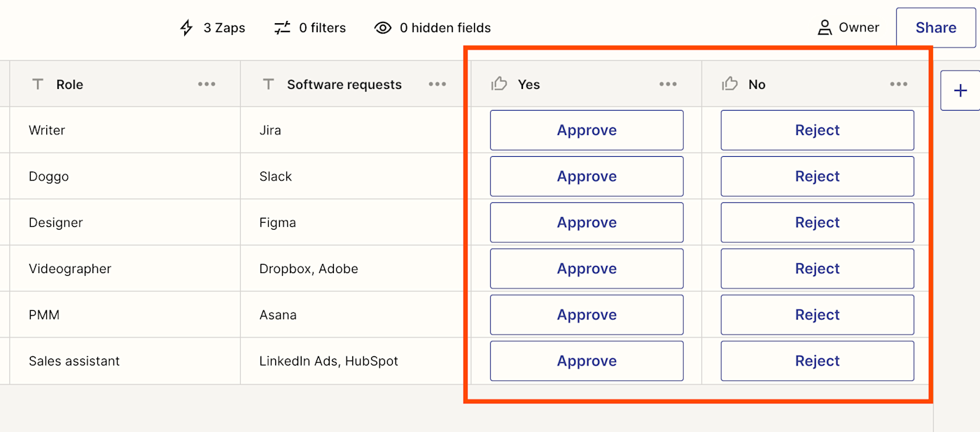Click the Role column text-type icon
The height and width of the screenshot is (432, 980).
pyautogui.click(x=38, y=84)
